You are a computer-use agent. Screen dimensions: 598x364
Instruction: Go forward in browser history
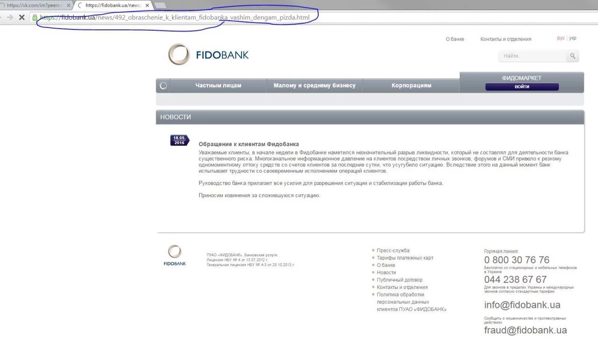9,17
